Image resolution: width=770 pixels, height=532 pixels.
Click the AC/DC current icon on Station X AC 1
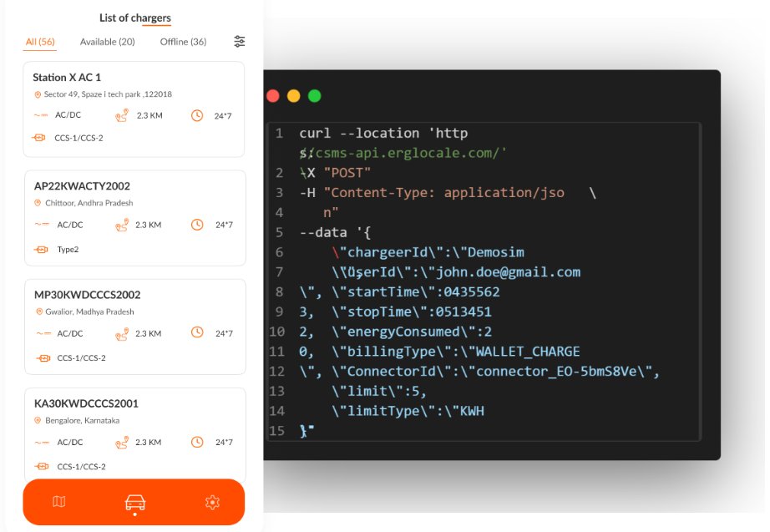(38, 114)
